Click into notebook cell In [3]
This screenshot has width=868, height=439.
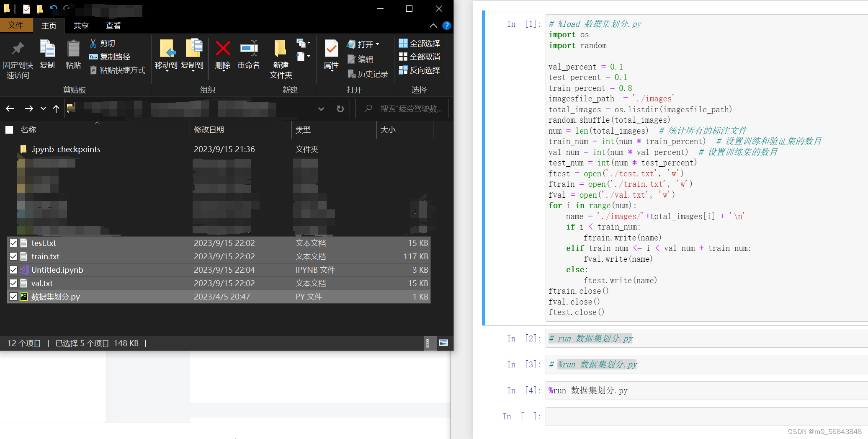(x=707, y=364)
